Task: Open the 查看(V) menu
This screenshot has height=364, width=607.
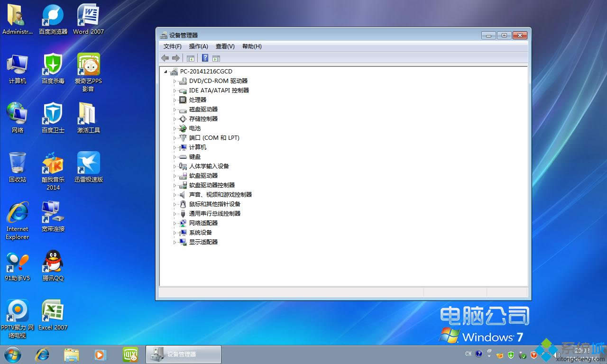Action: [x=225, y=46]
